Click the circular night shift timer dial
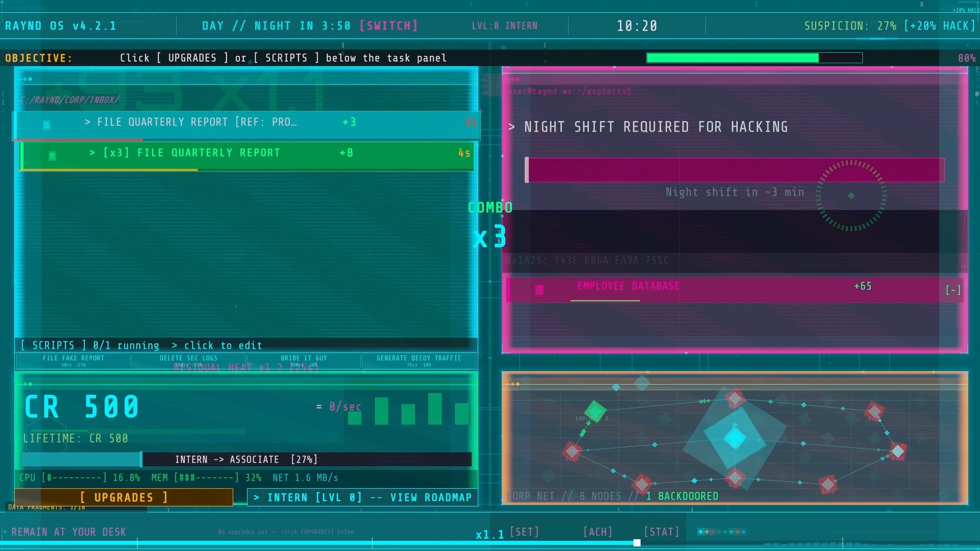980x551 pixels. tap(851, 195)
